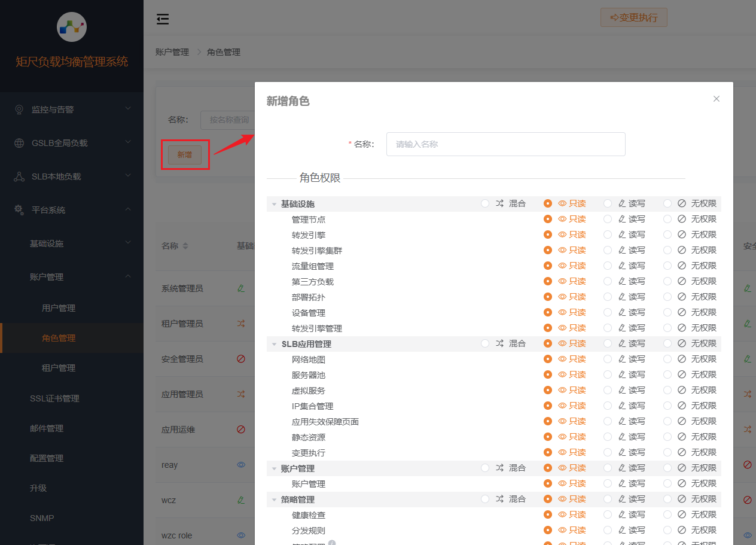Image resolution: width=756 pixels, height=545 pixels.
Task: Click the eye icon in 管理节点 read-only option
Action: pyautogui.click(x=562, y=219)
